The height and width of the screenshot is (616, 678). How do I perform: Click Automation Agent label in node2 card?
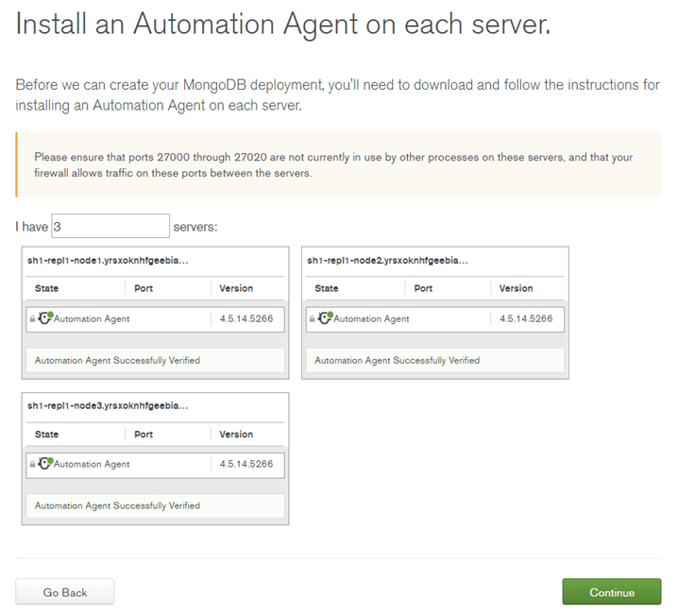point(371,319)
